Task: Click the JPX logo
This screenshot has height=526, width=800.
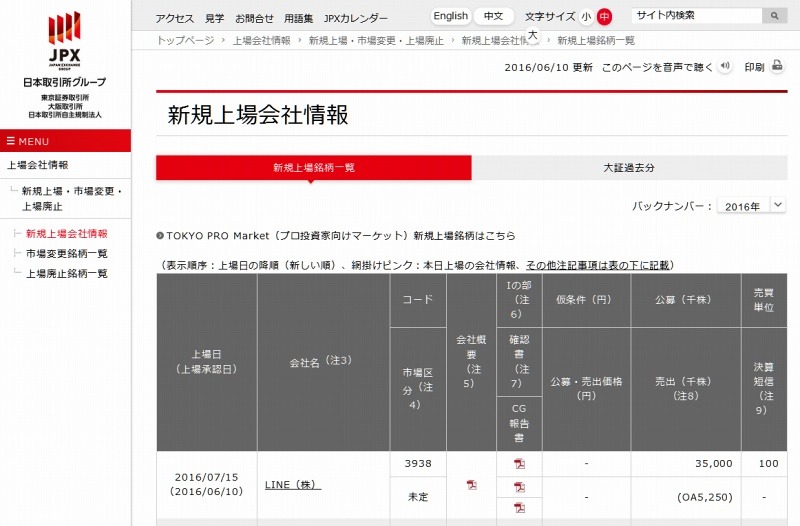Action: [x=64, y=40]
